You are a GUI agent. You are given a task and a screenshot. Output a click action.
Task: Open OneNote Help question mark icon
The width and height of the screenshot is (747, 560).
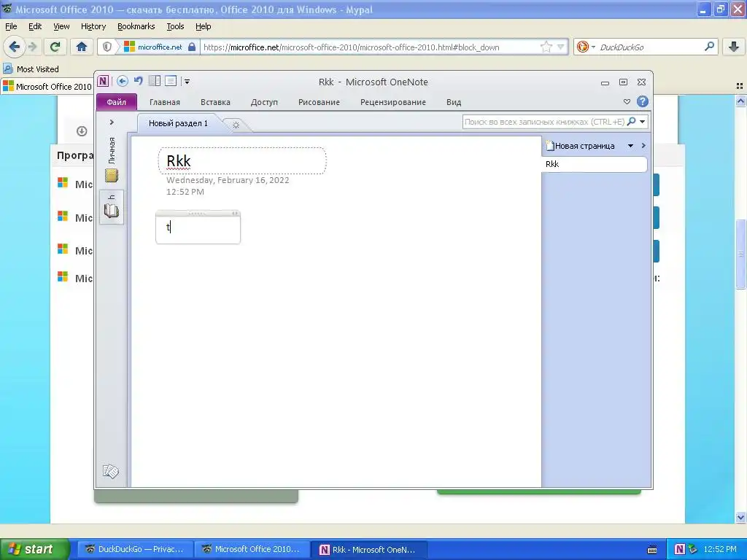(643, 101)
